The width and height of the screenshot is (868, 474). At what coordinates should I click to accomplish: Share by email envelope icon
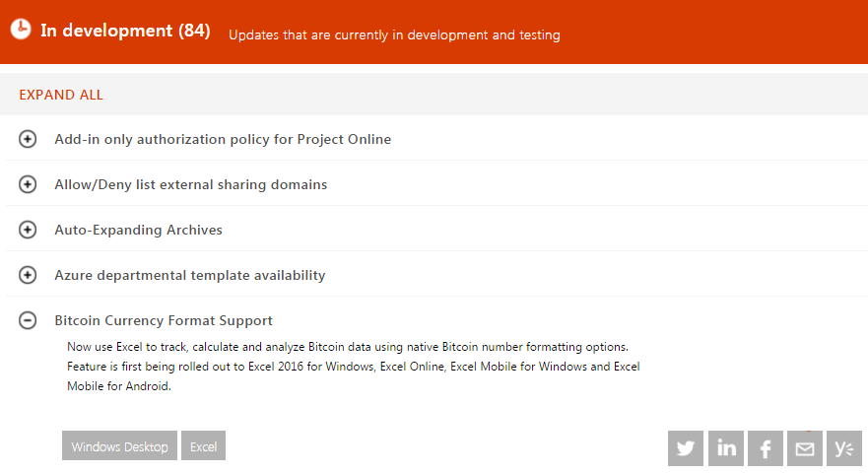pos(805,448)
